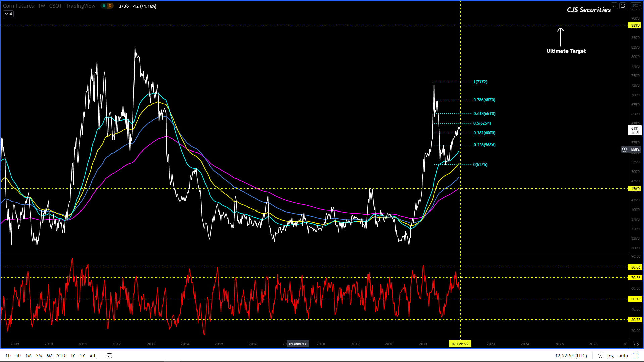Click the green market status dot
Viewport: 644px width, 362px height.
click(x=104, y=6)
